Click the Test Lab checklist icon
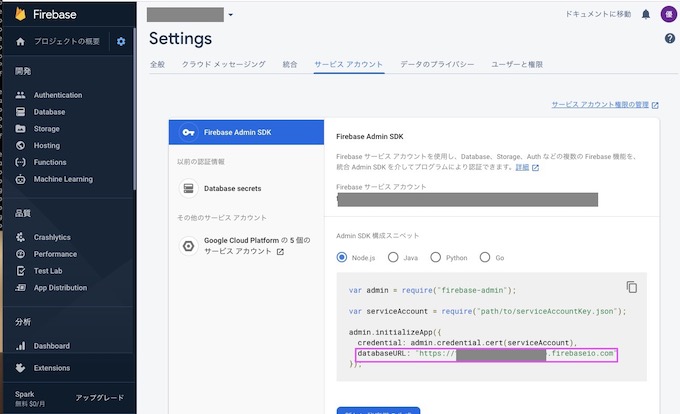 pos(20,271)
